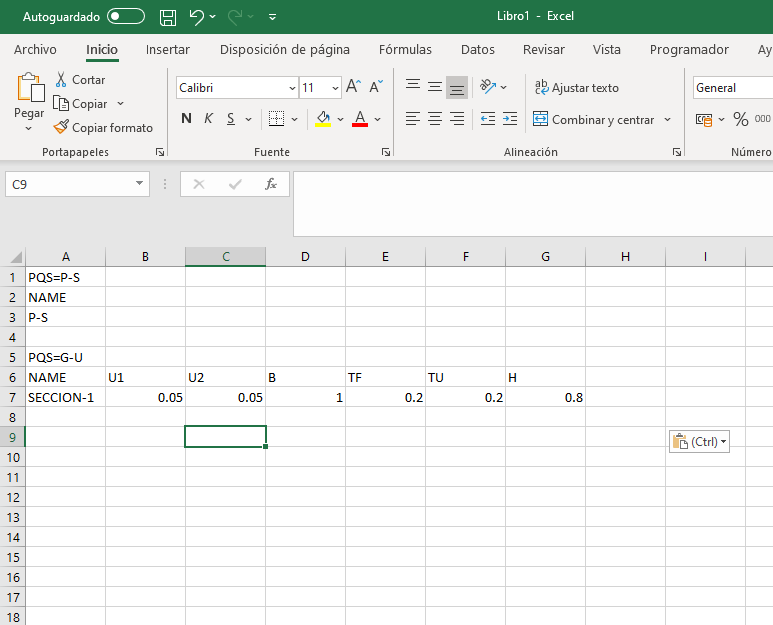Click the accounting number format icon
Viewport: 773px width, 625px height.
[704, 119]
